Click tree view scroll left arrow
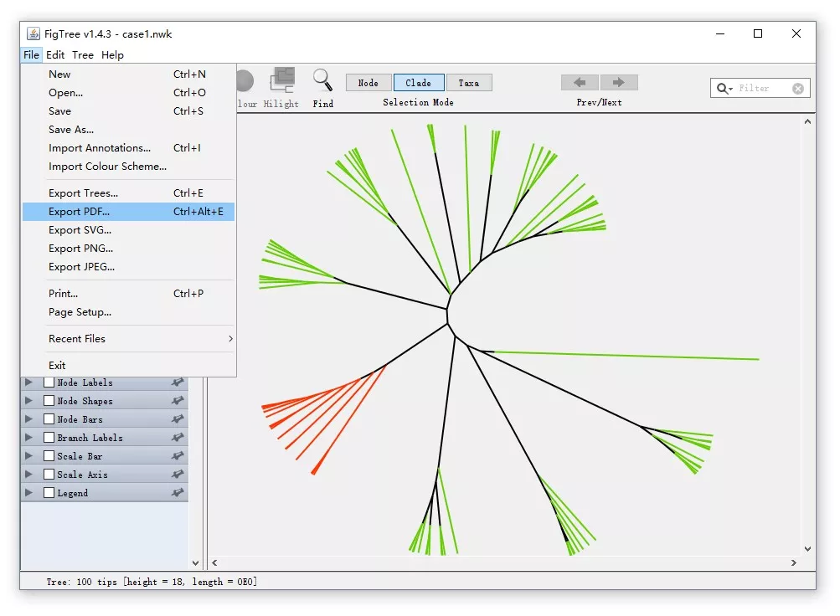 coord(215,562)
